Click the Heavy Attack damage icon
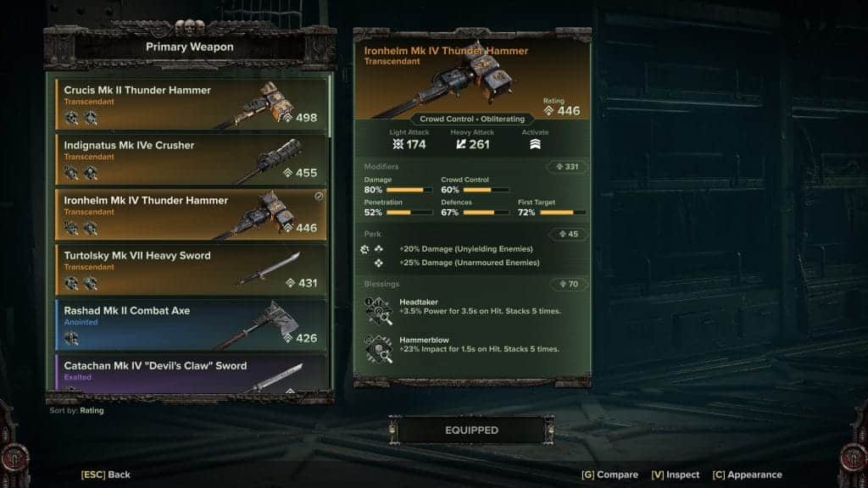868x488 pixels. (x=460, y=144)
